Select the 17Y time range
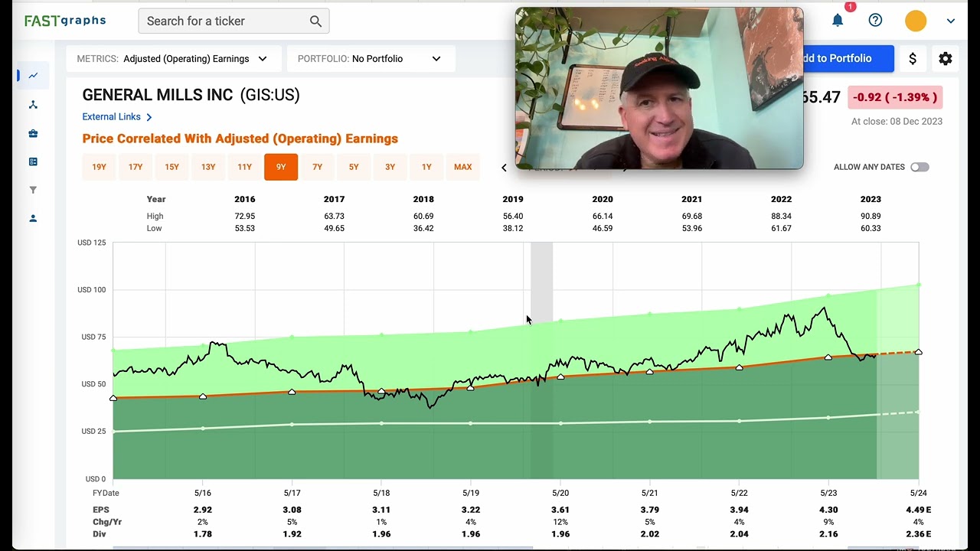 point(136,167)
